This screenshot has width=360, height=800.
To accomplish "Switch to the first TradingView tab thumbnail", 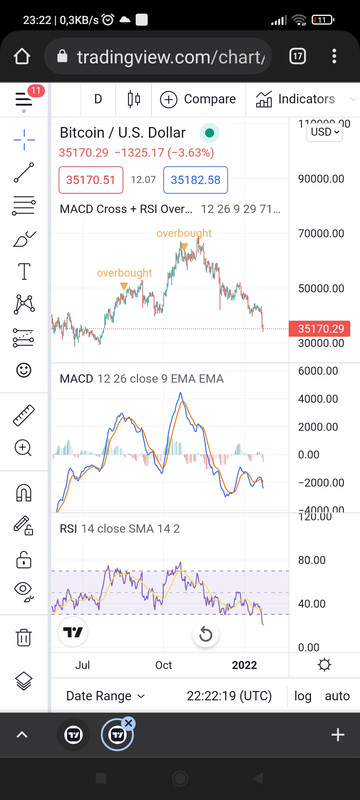I will coord(73,735).
